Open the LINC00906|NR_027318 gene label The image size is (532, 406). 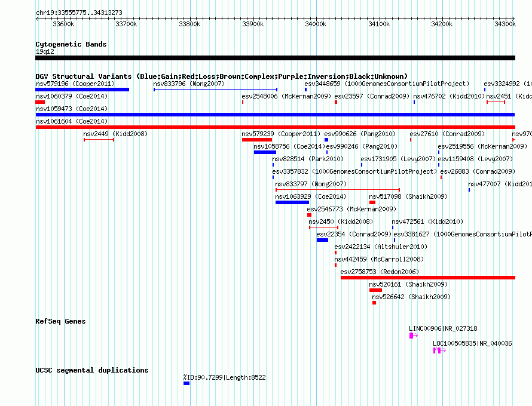pyautogui.click(x=443, y=328)
